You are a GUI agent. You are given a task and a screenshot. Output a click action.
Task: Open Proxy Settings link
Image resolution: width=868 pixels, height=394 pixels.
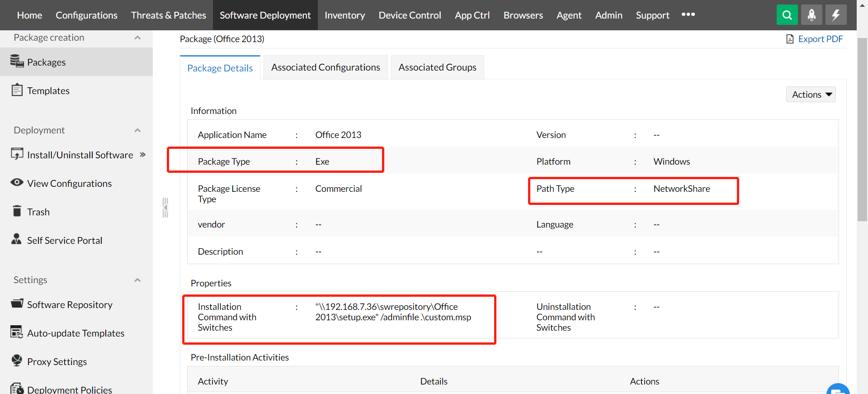(x=57, y=361)
